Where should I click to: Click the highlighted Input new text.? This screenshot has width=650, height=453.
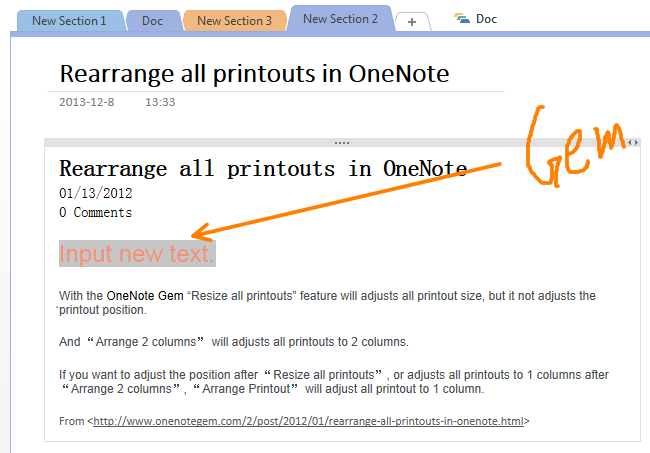pos(137,254)
